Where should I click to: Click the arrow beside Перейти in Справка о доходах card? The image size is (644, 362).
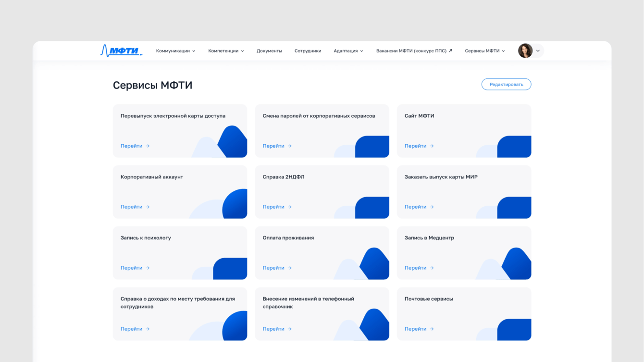tap(148, 329)
